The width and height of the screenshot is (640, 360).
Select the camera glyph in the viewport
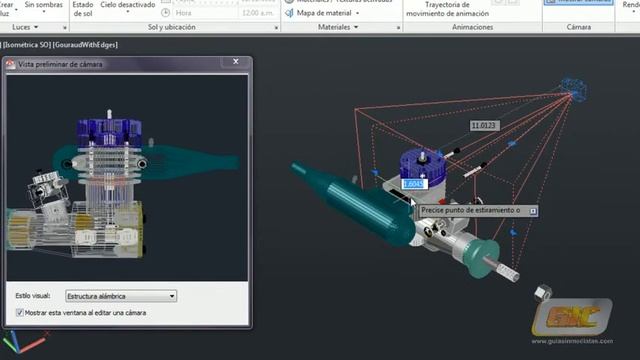574,89
